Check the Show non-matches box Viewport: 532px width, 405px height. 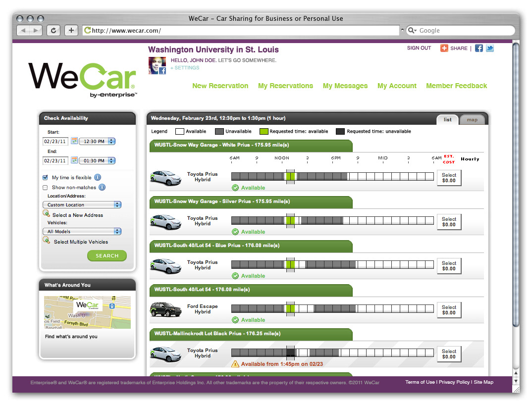[45, 187]
